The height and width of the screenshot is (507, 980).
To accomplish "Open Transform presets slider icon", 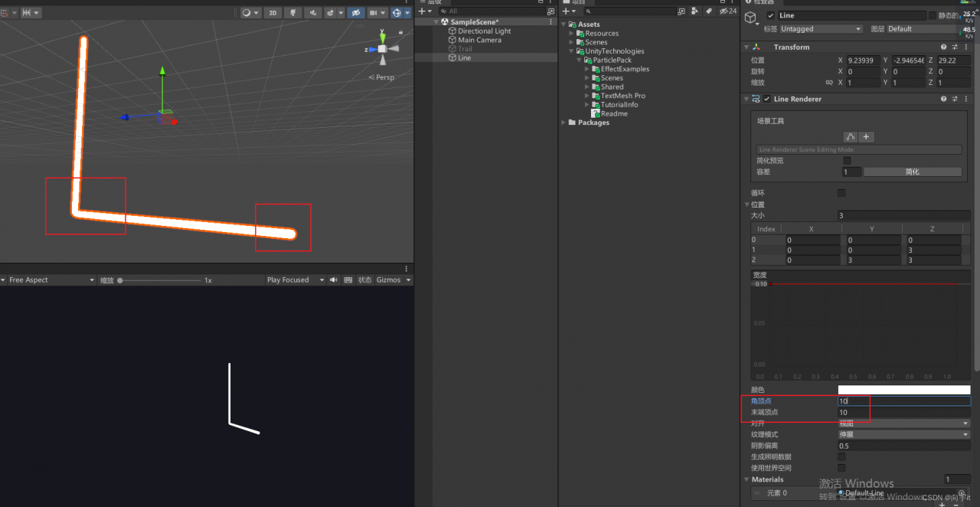I will [955, 47].
